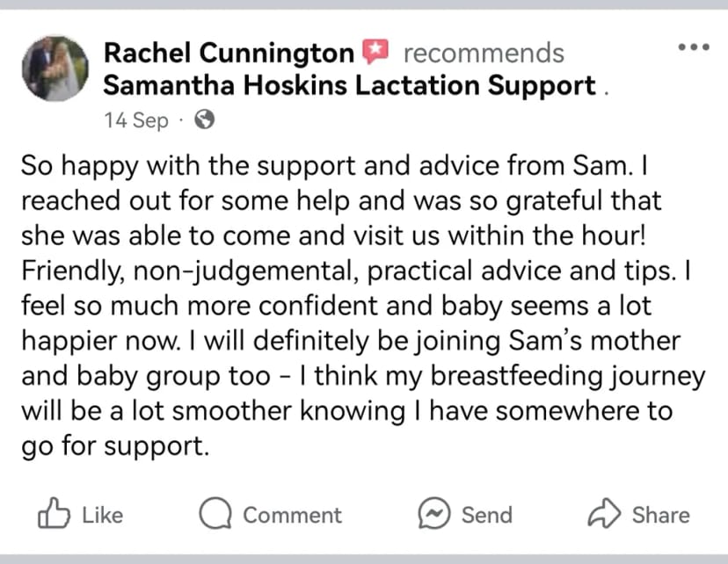Open Samantha Hoskins Lactation Support page
This screenshot has width=728, height=564.
[x=349, y=85]
